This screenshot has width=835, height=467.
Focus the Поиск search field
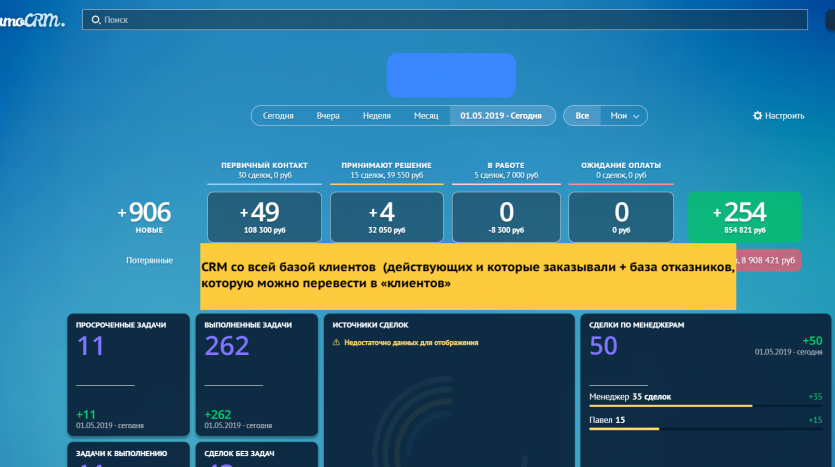(x=440, y=20)
